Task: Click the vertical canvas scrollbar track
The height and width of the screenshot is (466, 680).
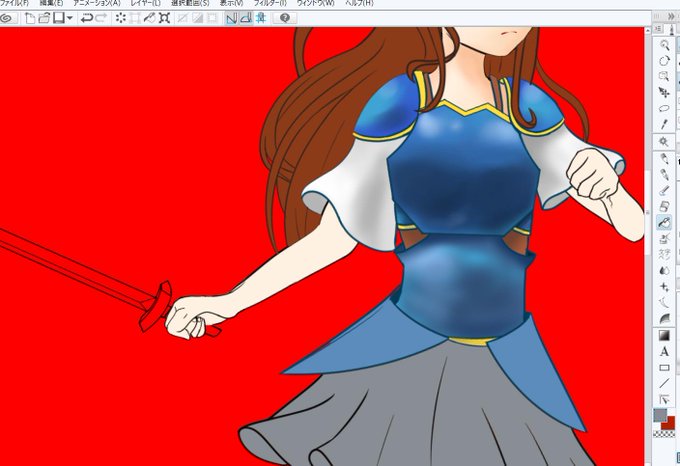Action: [x=648, y=249]
